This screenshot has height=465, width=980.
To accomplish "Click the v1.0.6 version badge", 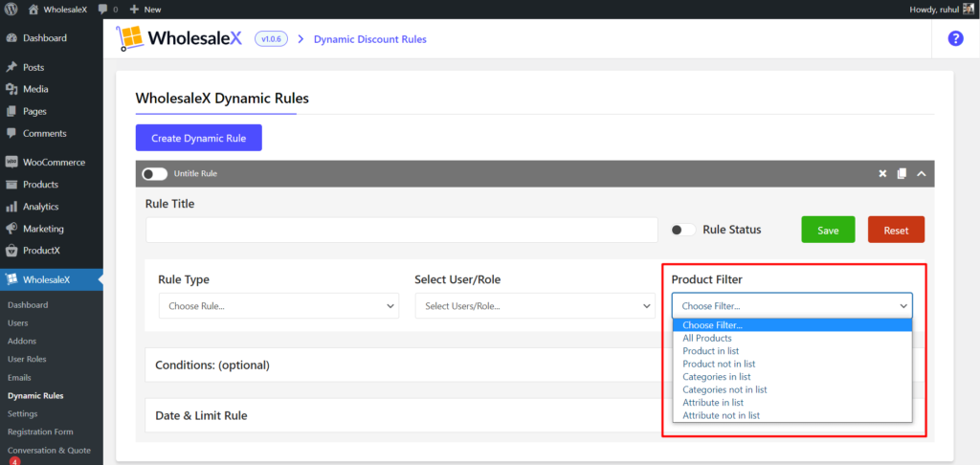I will pos(271,38).
